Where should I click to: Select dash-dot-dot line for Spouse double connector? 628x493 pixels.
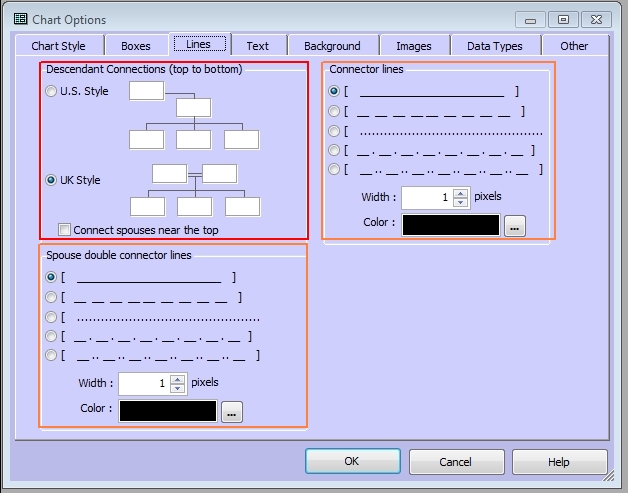point(51,355)
